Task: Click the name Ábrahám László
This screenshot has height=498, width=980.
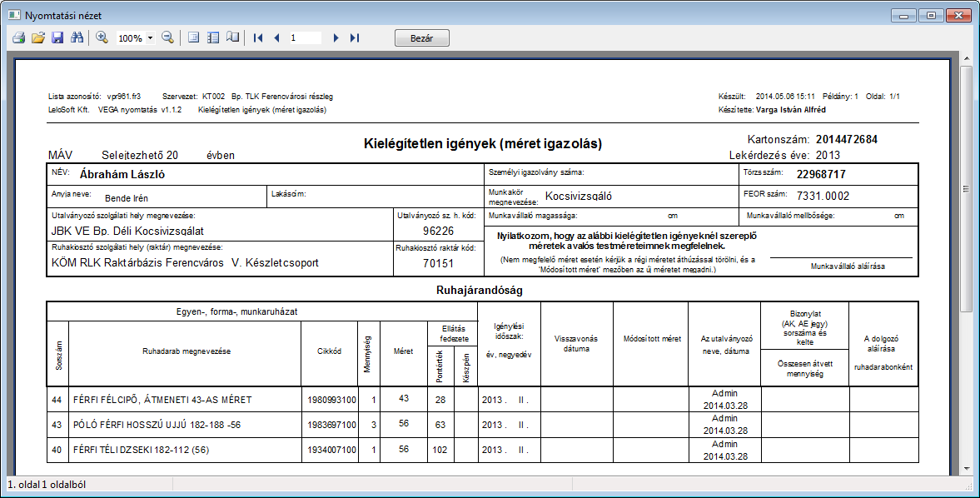Action: point(122,174)
